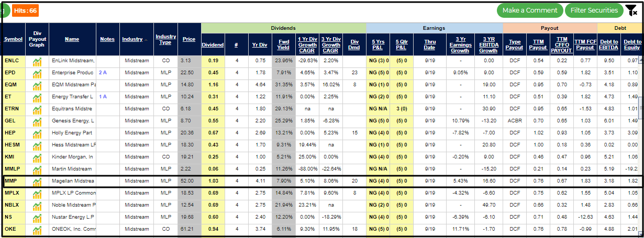Viewport: 644px width, 238px height.
Task: Sort by the 5 Yrs P&L header
Action: point(377,45)
